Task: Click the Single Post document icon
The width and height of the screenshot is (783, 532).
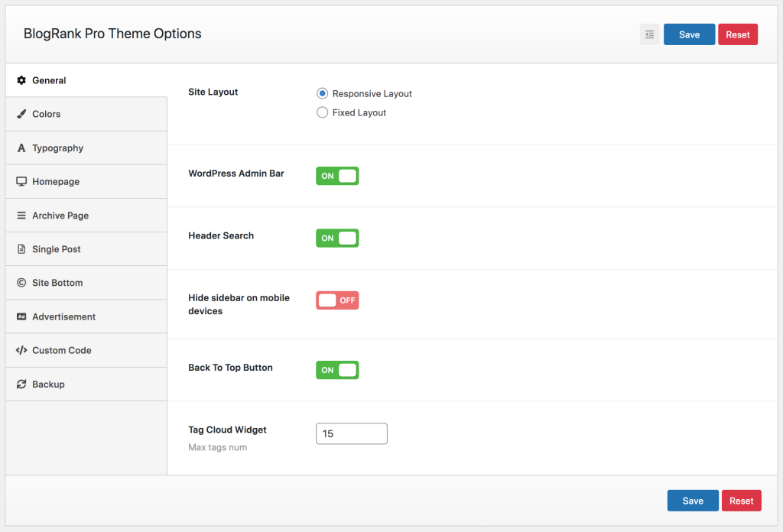Action: point(21,249)
